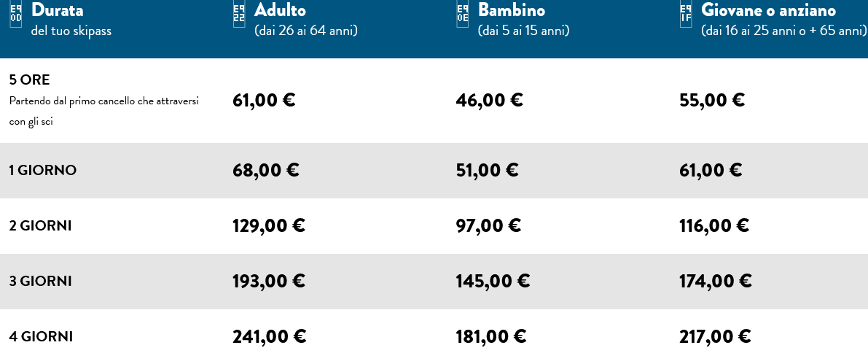Click the icon next to Giovane o anziano
The height and width of the screenshot is (364, 868).
coord(685,15)
